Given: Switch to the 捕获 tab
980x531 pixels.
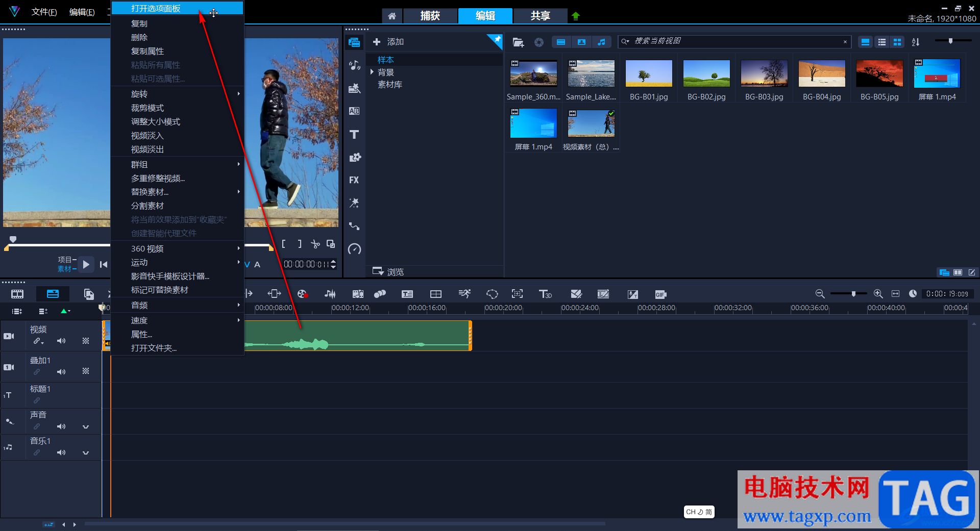Looking at the screenshot, I should click(430, 16).
